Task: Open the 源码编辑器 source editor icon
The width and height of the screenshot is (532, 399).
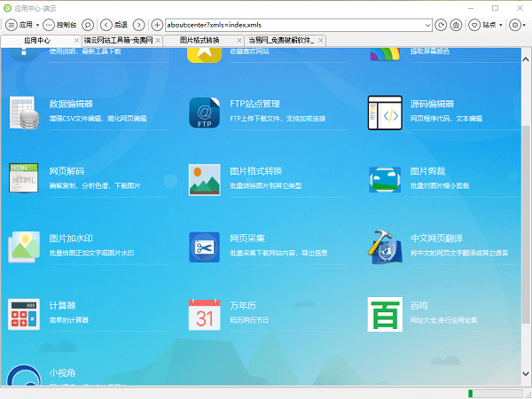Action: point(385,113)
